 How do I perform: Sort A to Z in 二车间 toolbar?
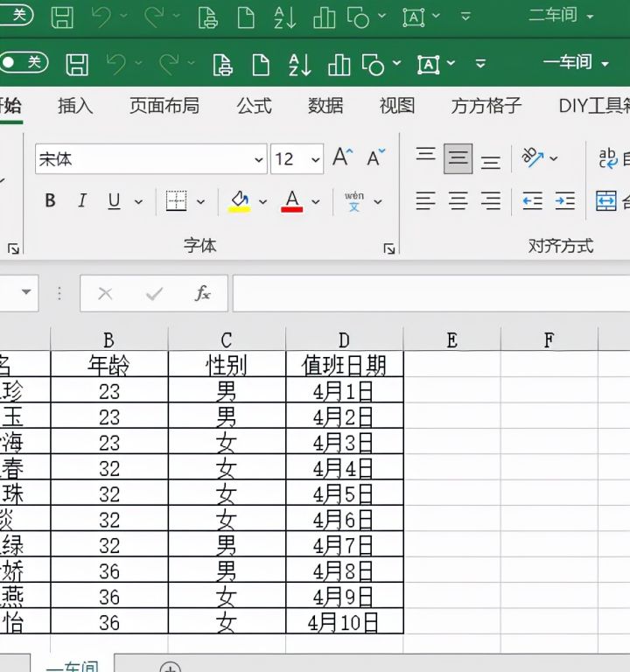[284, 17]
